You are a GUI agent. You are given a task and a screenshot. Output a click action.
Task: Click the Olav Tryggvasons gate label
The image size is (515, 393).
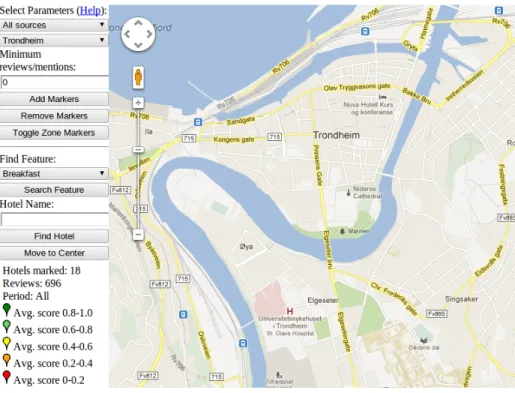coord(357,87)
